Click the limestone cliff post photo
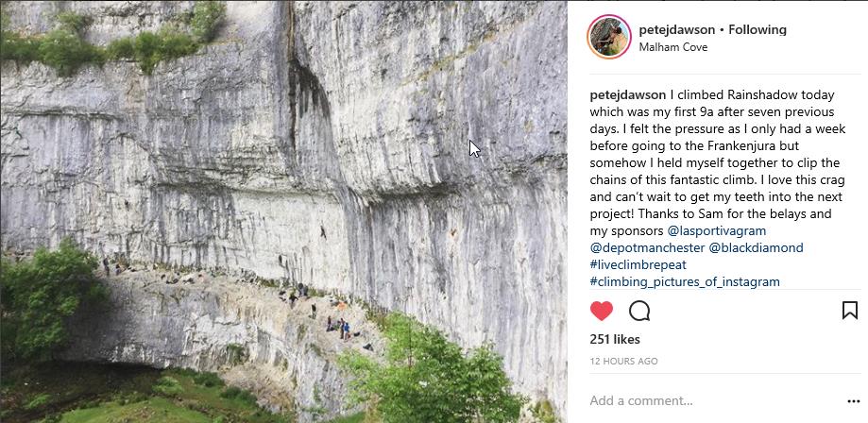Viewport: 868px width, 423px height. tap(283, 142)
